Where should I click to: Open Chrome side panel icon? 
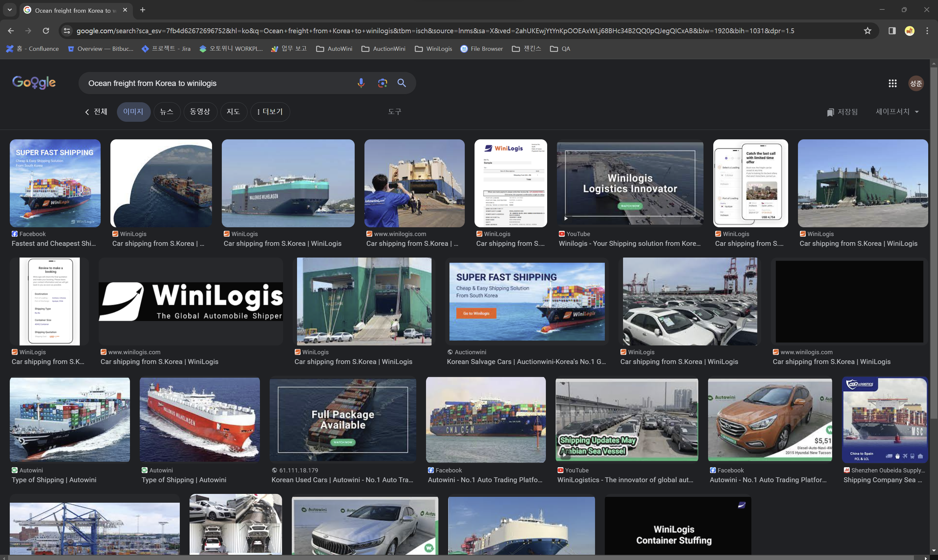[x=892, y=31]
